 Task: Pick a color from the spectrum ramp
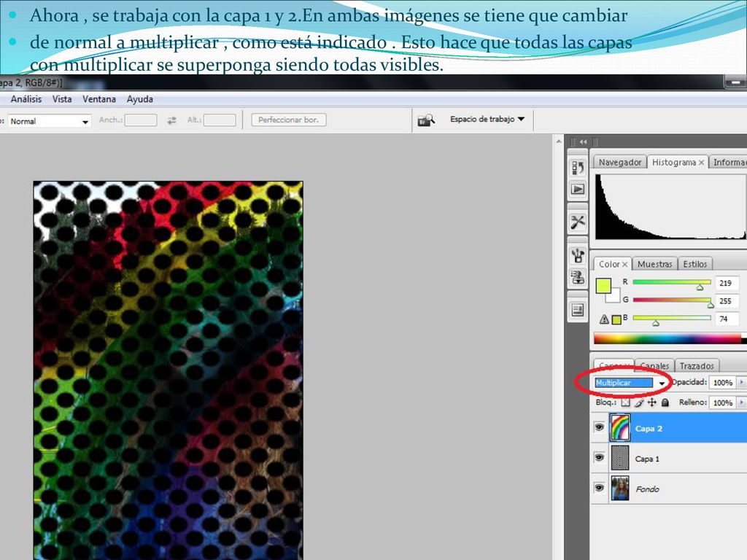pos(668,338)
